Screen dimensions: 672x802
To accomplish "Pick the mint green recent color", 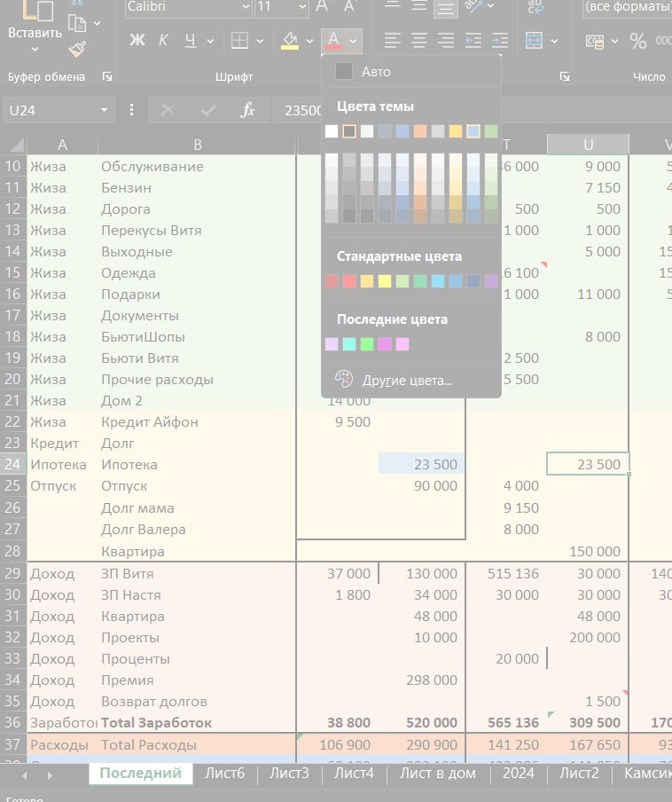I will 349,343.
